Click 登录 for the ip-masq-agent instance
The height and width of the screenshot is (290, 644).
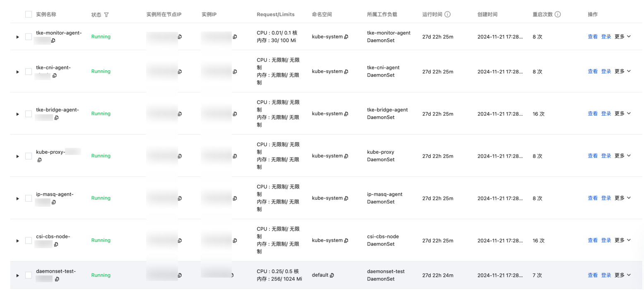pos(606,198)
